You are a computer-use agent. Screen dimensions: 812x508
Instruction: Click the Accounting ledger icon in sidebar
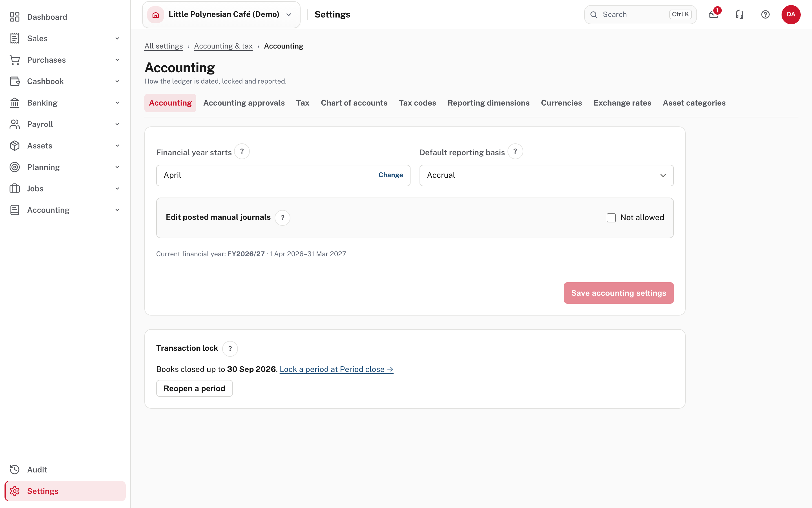pos(14,210)
